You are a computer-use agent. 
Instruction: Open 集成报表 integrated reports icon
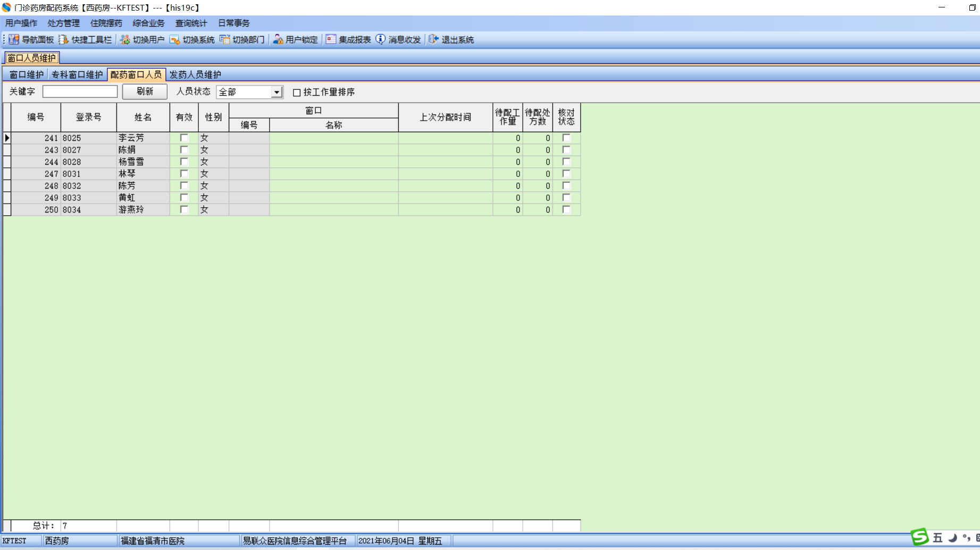click(331, 39)
